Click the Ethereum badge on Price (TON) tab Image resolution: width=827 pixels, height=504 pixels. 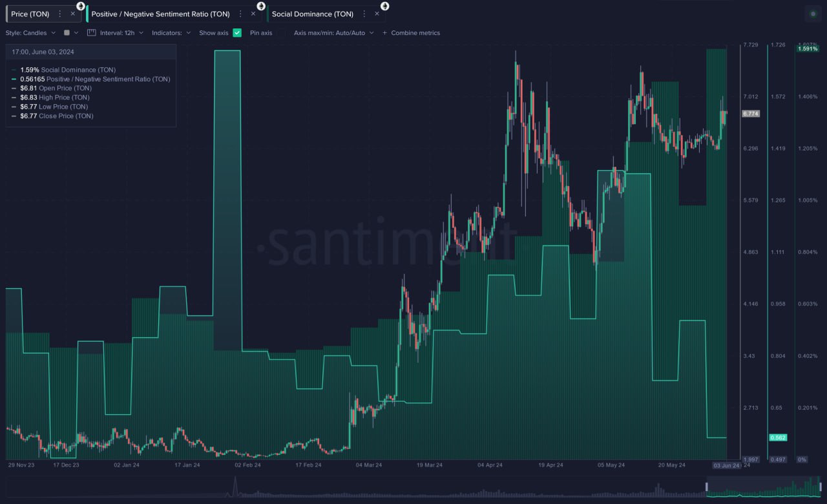(x=80, y=6)
